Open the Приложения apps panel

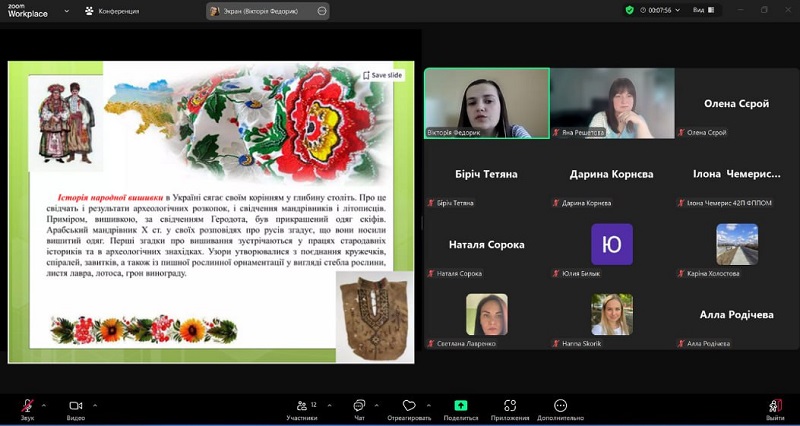tap(510, 408)
